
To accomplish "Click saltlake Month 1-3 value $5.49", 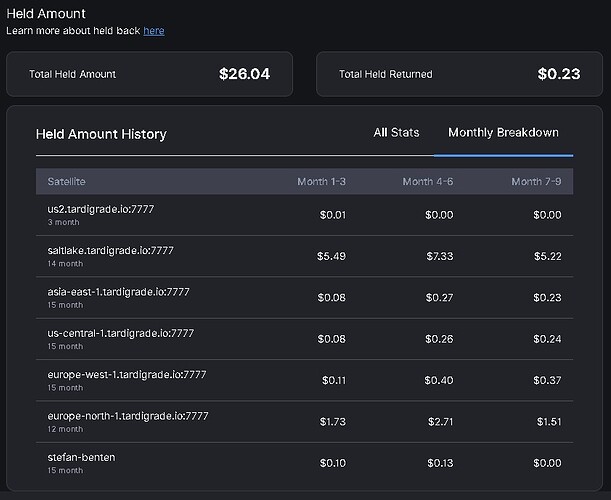I will (331, 256).
